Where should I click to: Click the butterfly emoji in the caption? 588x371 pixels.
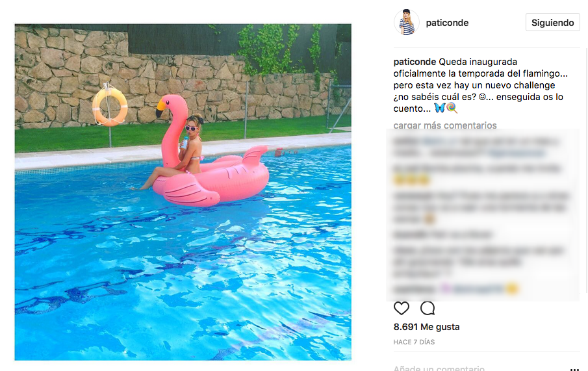[440, 108]
